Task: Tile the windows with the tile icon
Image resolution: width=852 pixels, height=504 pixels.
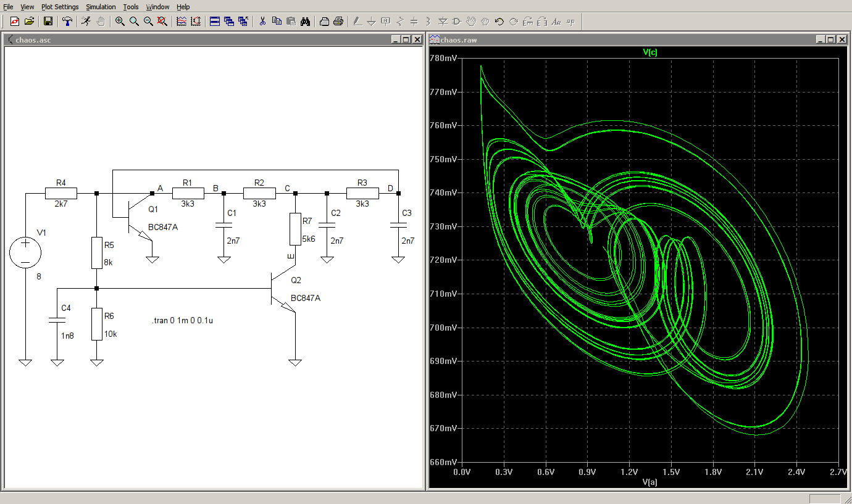Action: [x=215, y=21]
